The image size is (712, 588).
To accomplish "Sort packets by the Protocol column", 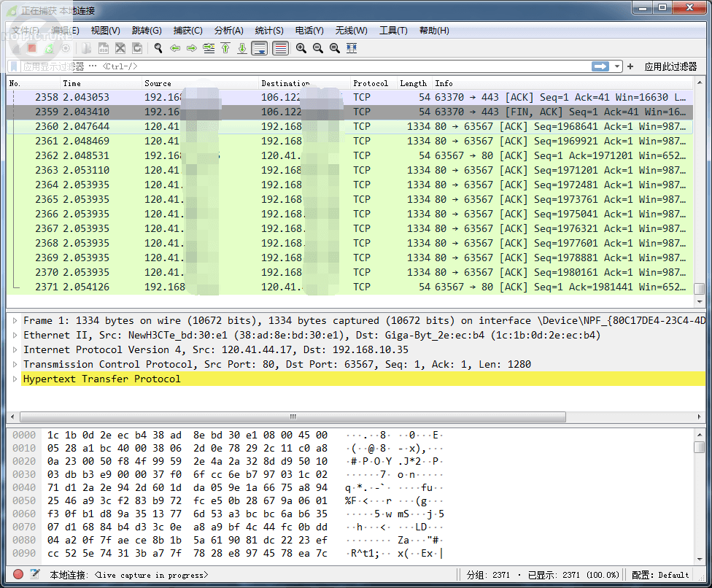I will 374,83.
